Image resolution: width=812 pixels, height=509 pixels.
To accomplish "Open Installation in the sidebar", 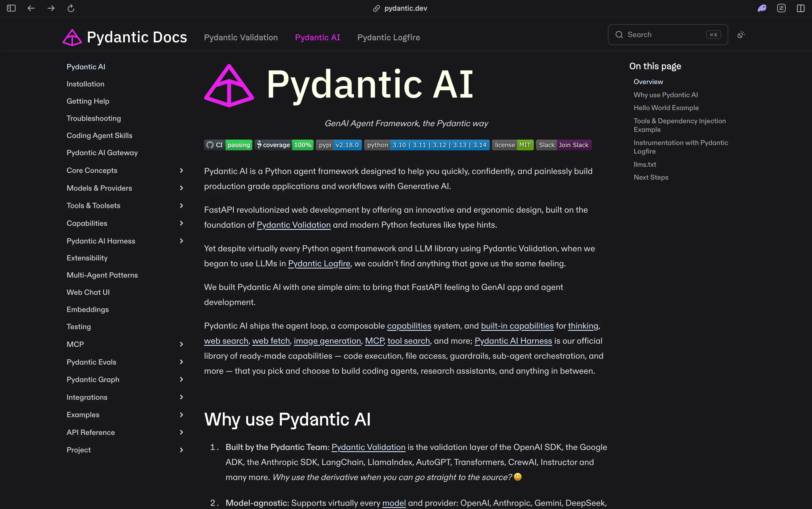I will click(x=85, y=84).
